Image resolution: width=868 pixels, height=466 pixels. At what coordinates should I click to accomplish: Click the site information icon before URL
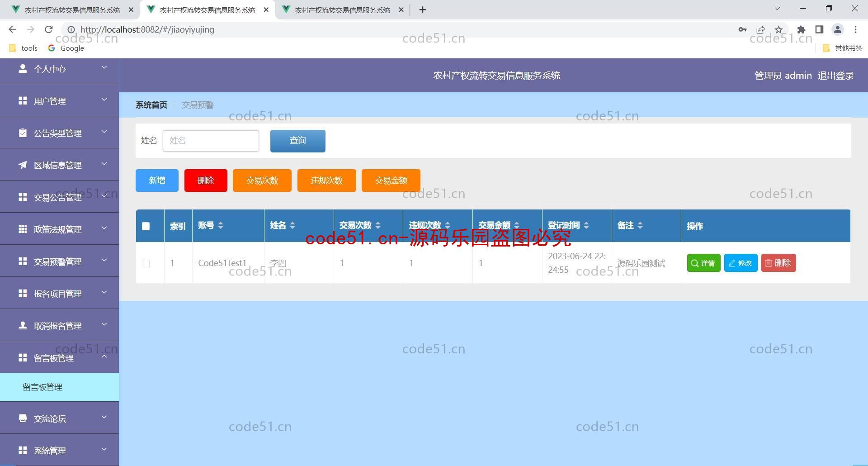click(x=71, y=29)
